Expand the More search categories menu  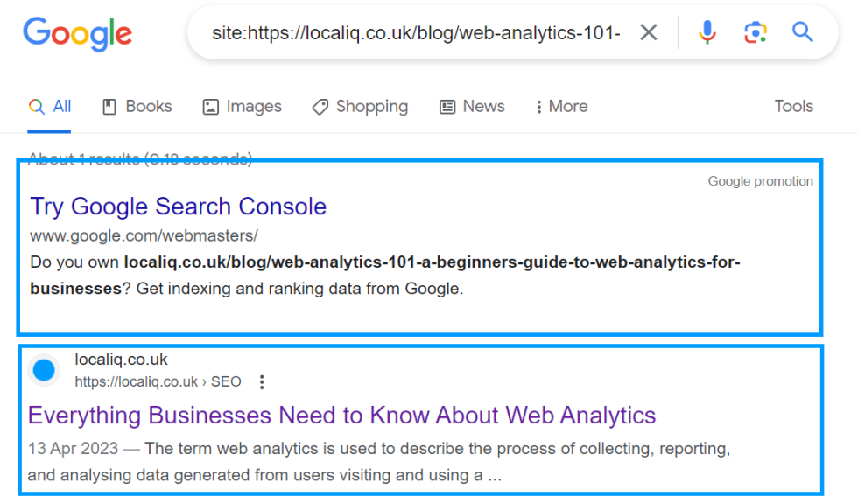560,106
